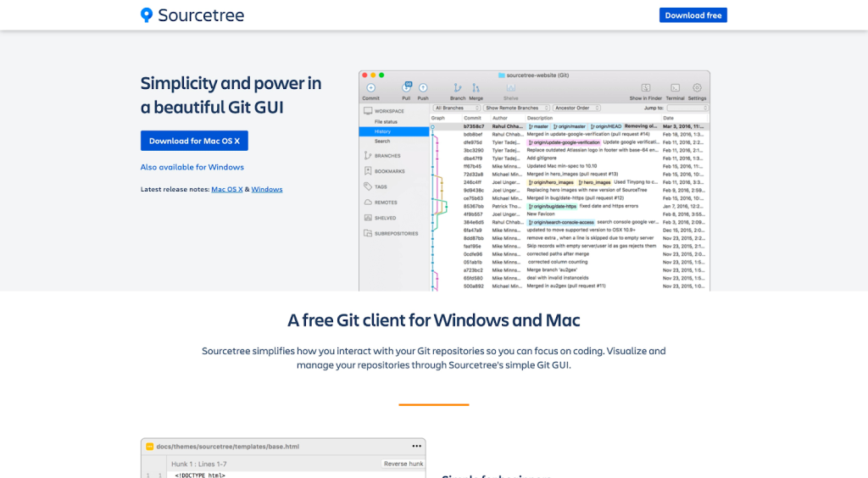Open Mac OS X release notes link
Viewport: 868px width, 478px height.
[227, 189]
